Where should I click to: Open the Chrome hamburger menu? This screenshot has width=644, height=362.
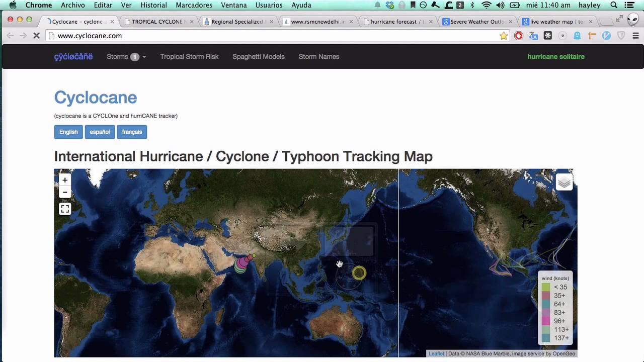pos(635,36)
